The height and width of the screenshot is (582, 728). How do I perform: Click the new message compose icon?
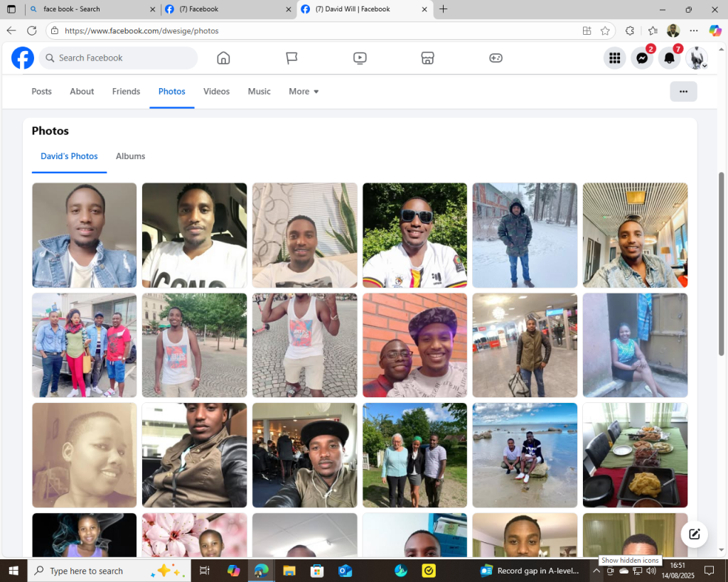pos(694,534)
